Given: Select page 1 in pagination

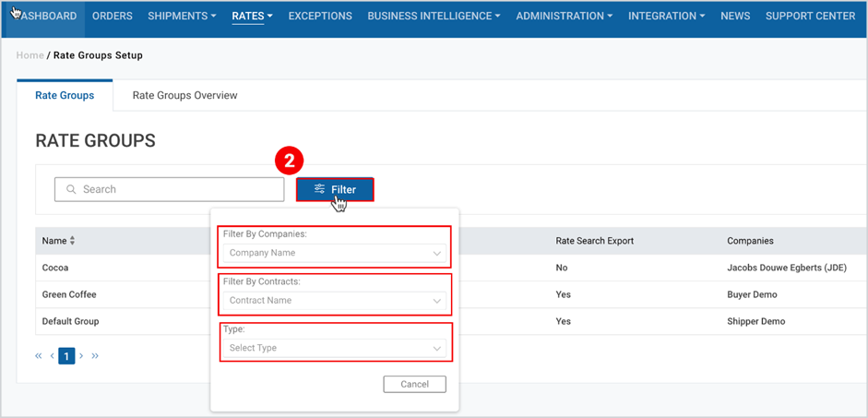Looking at the screenshot, I should 66,356.
